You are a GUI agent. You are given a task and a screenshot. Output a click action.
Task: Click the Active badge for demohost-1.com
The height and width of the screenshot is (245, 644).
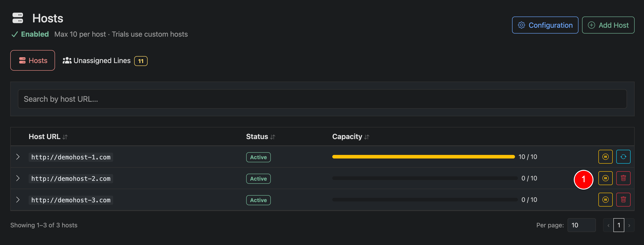(x=258, y=157)
